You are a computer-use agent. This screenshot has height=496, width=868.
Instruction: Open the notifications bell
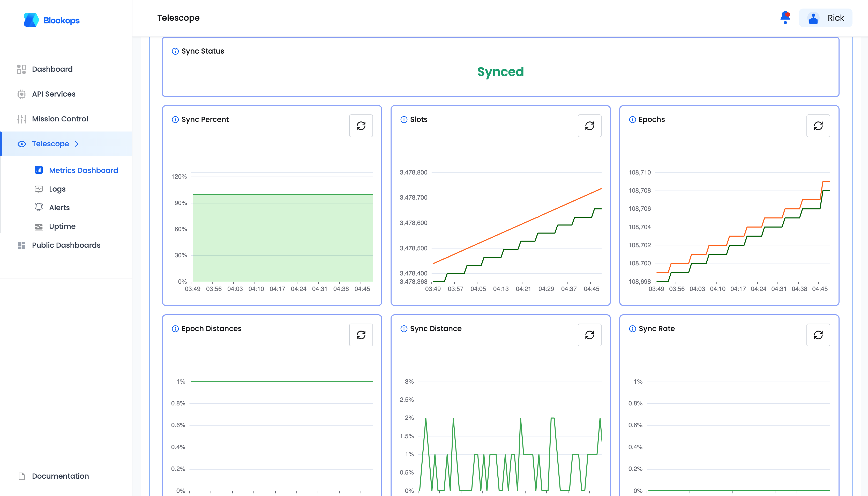785,18
